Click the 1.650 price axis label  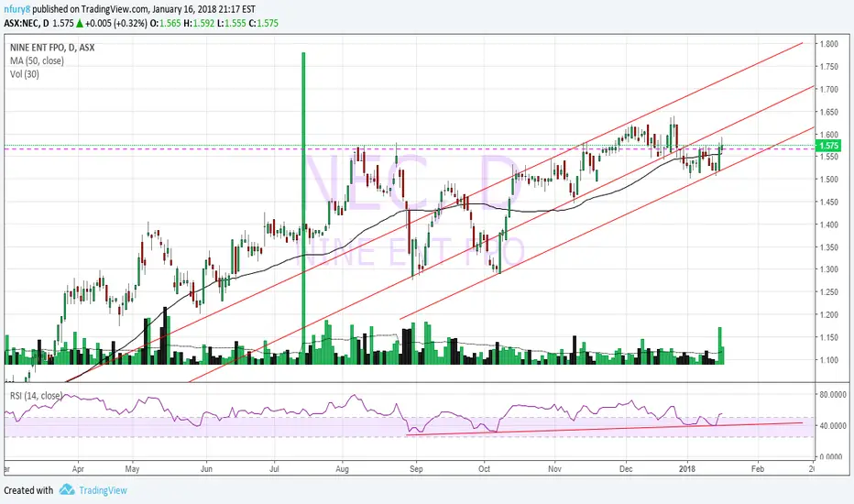pos(828,112)
